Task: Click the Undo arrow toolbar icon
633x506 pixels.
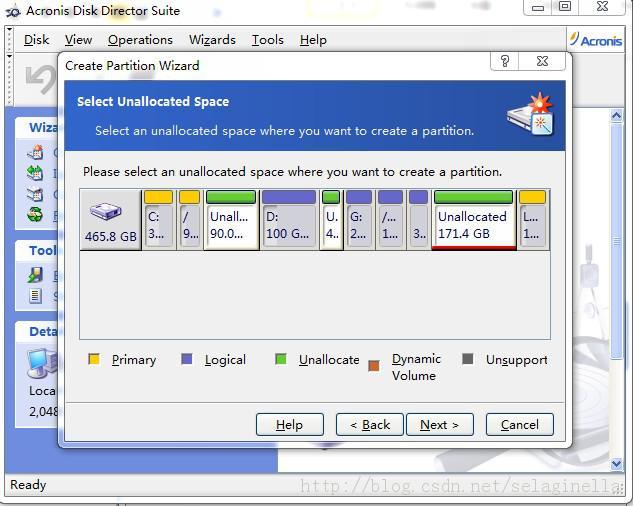Action: pos(41,79)
